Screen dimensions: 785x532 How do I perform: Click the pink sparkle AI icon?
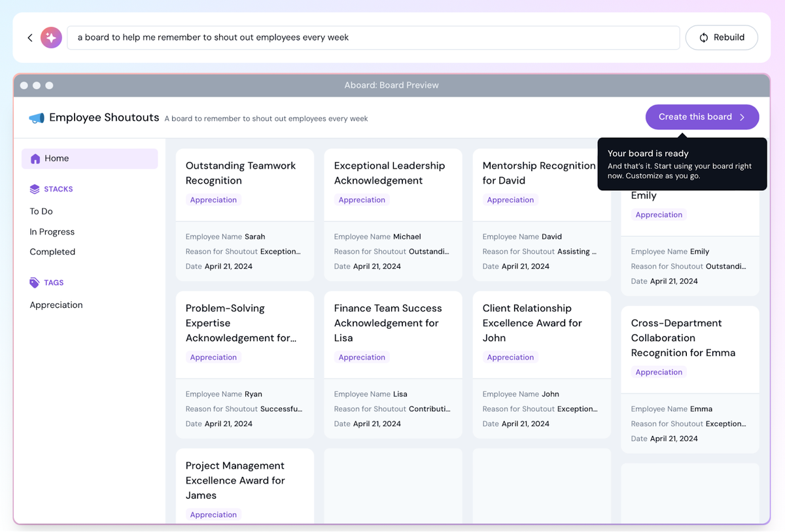[x=51, y=38]
